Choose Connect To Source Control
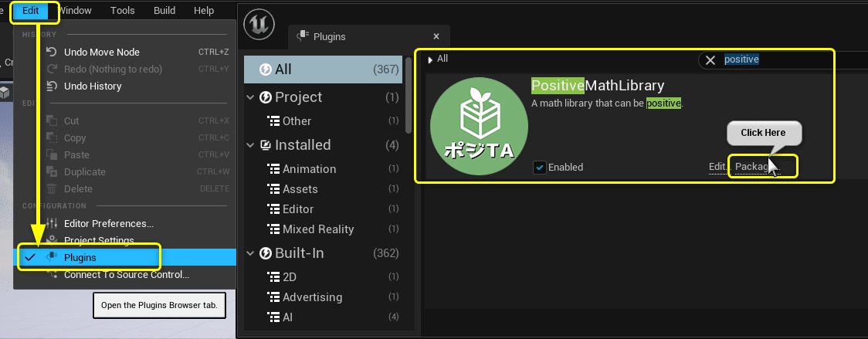The image size is (868, 339). 124,275
